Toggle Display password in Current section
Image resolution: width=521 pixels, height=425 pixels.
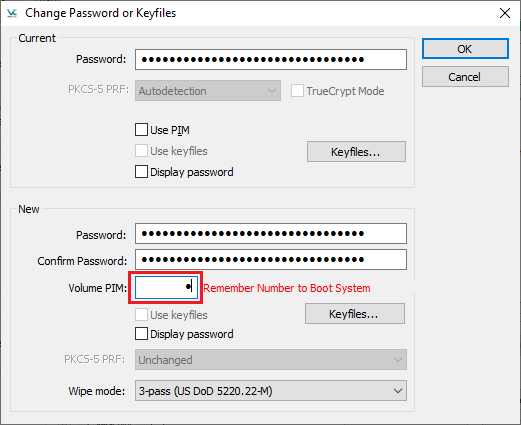(x=141, y=172)
